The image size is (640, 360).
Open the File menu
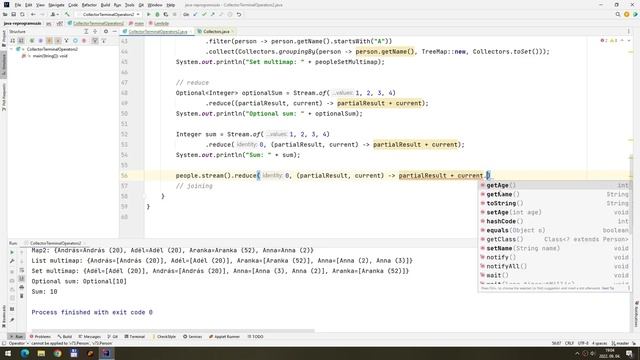coord(18,5)
